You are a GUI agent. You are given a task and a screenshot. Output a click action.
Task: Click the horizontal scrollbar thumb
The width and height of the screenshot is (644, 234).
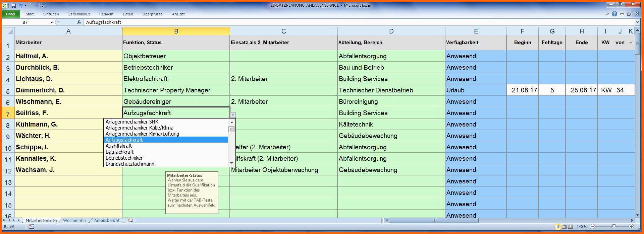(434, 220)
